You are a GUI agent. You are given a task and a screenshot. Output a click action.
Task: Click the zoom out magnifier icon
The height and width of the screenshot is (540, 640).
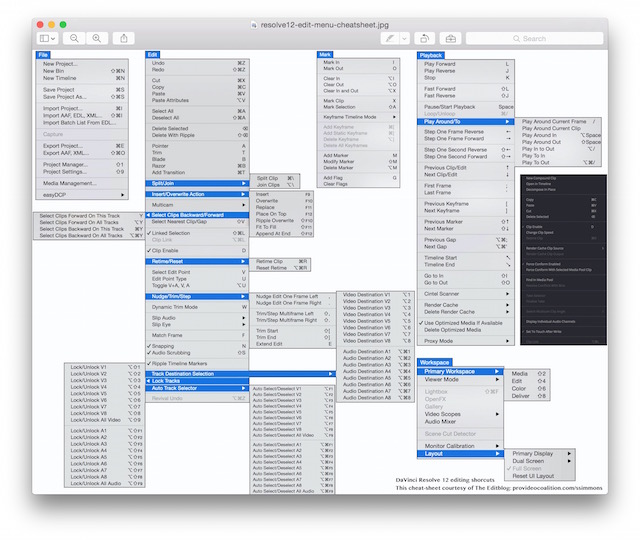pos(74,38)
